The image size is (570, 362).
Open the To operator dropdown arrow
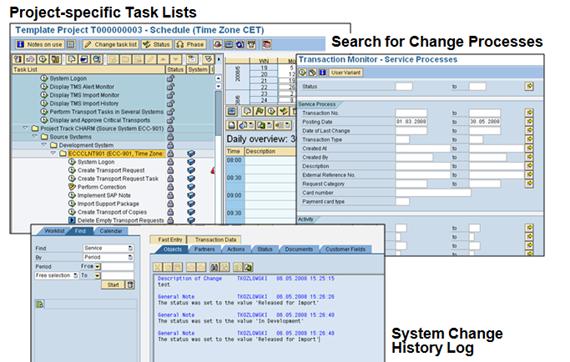(98, 276)
